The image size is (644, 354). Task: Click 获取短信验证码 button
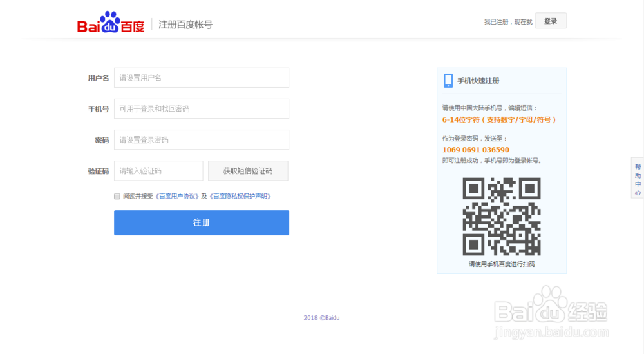[248, 171]
